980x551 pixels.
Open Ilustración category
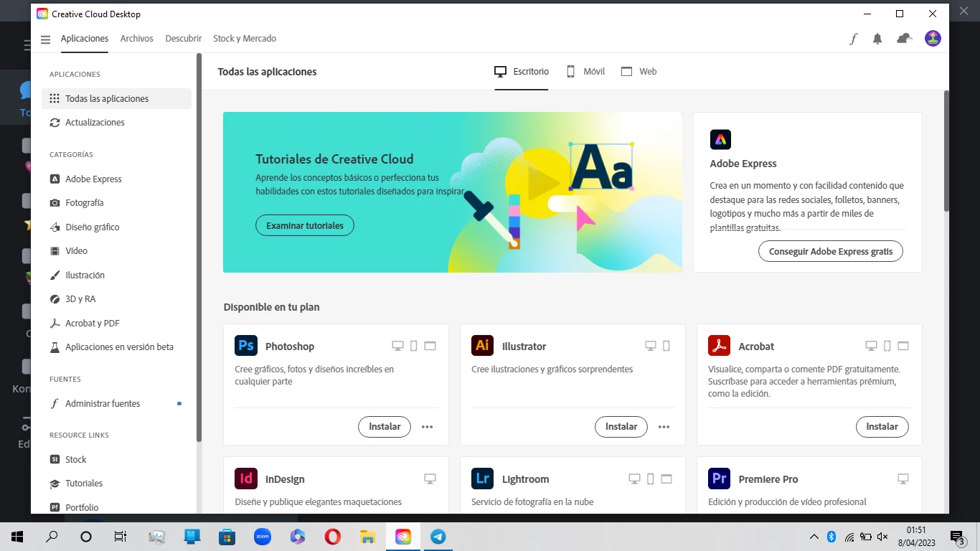tap(116, 275)
